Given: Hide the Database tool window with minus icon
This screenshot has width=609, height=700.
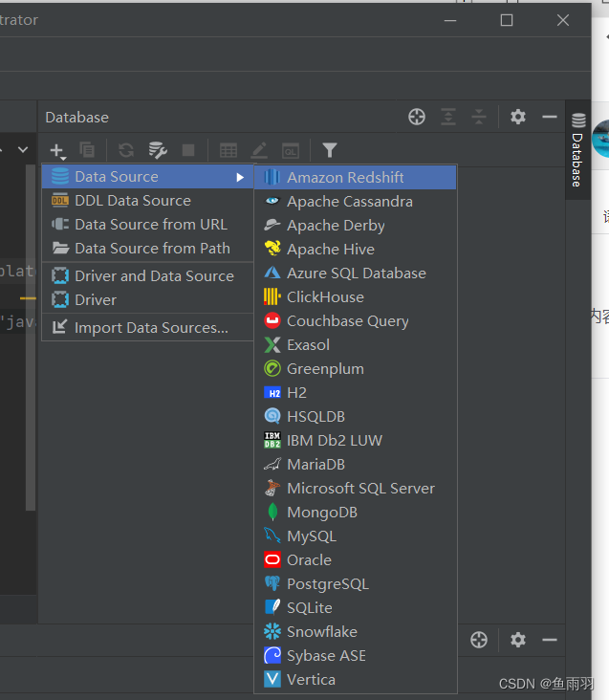Looking at the screenshot, I should pyautogui.click(x=550, y=117).
